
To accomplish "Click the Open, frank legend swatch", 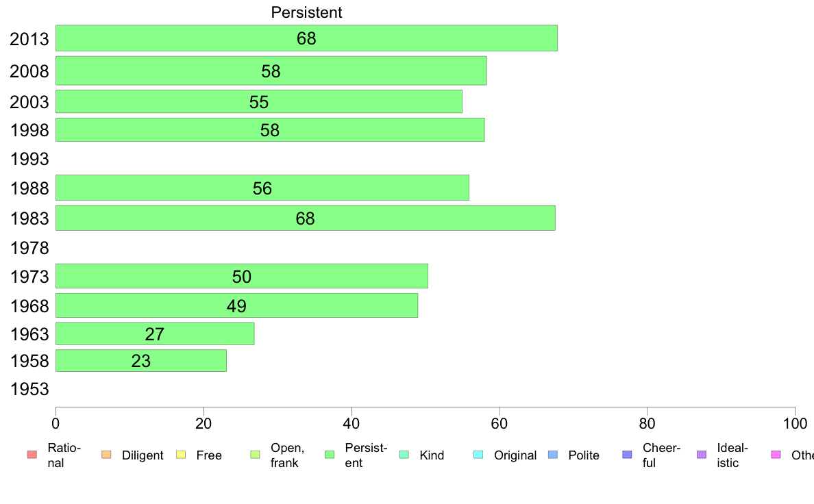I will (255, 455).
